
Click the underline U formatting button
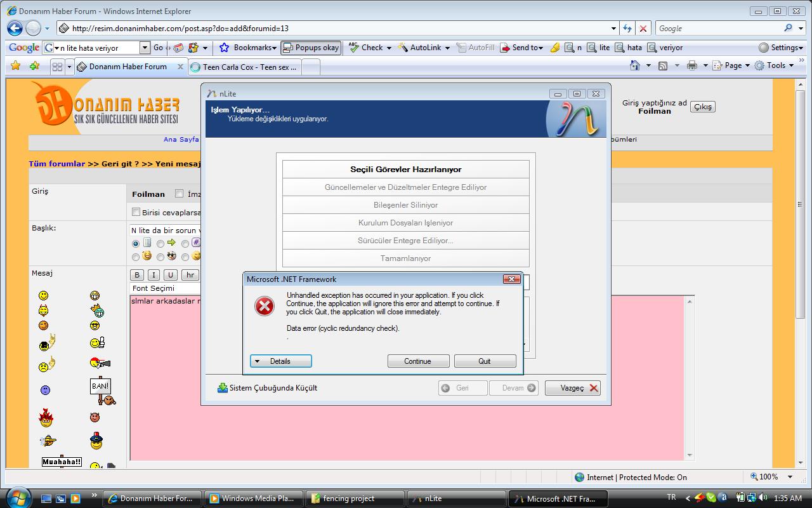point(170,275)
